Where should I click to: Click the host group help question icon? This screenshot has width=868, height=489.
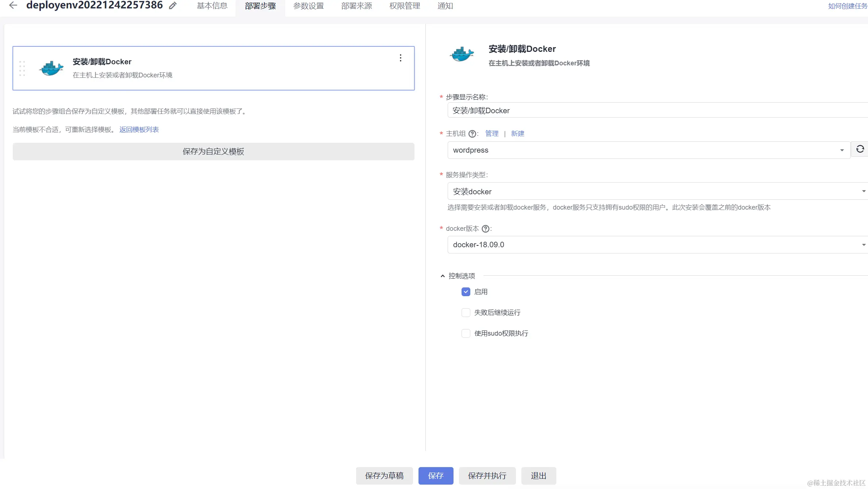click(472, 134)
